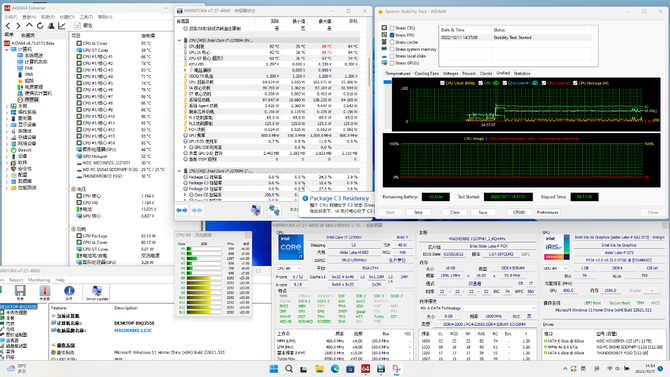Viewport: 670px width, 377px height.
Task: Collapse the computer node in AIDA64 tree
Action: (7, 50)
